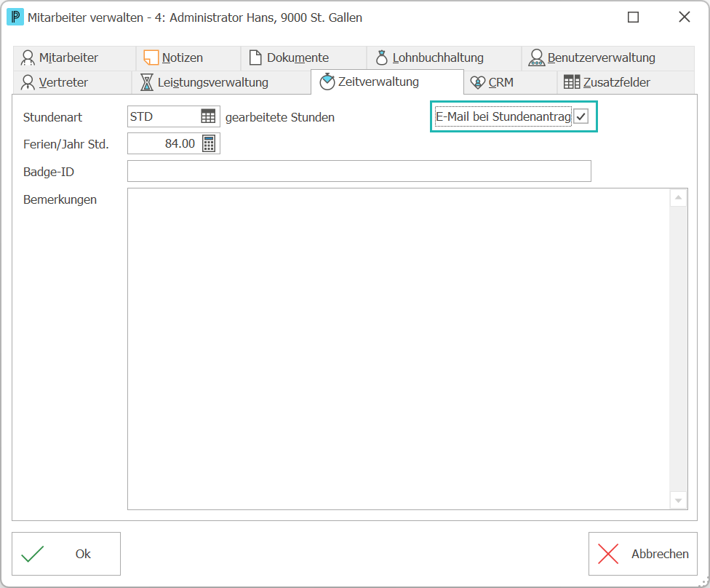Close the Mitarbeiter verwalten dialog

[685, 17]
